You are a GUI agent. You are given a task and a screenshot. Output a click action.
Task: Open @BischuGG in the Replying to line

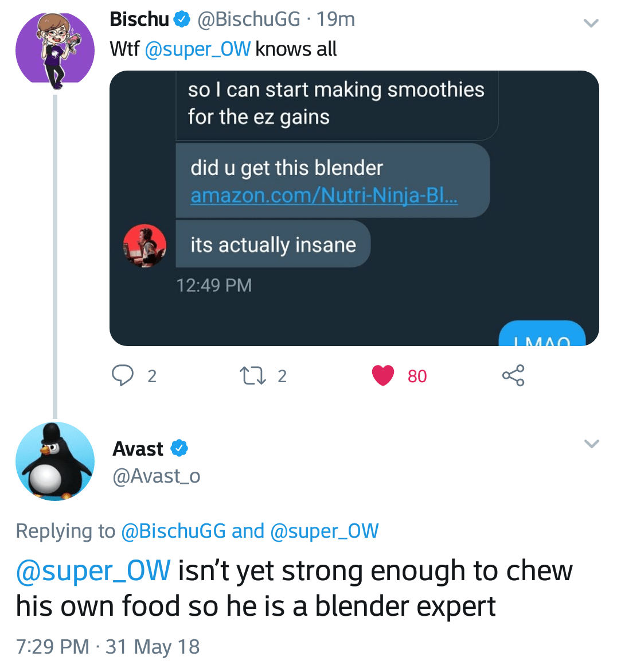click(173, 531)
